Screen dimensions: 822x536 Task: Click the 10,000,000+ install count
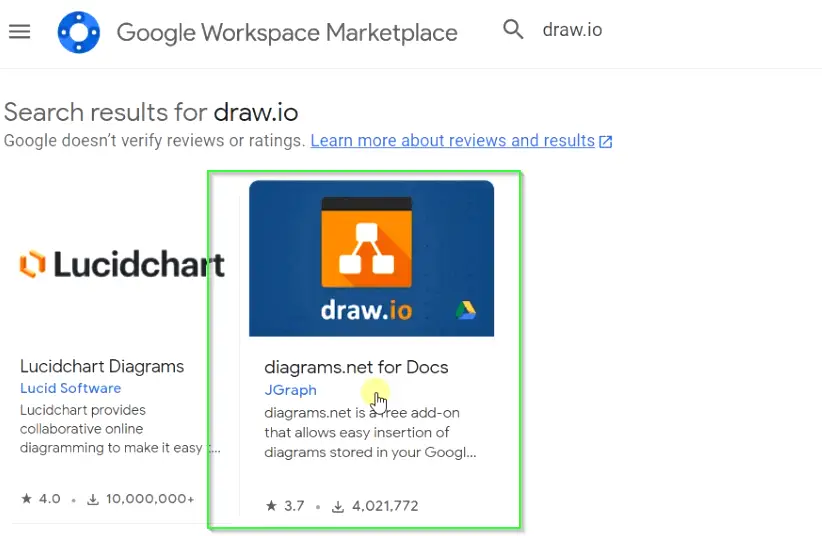(x=150, y=499)
